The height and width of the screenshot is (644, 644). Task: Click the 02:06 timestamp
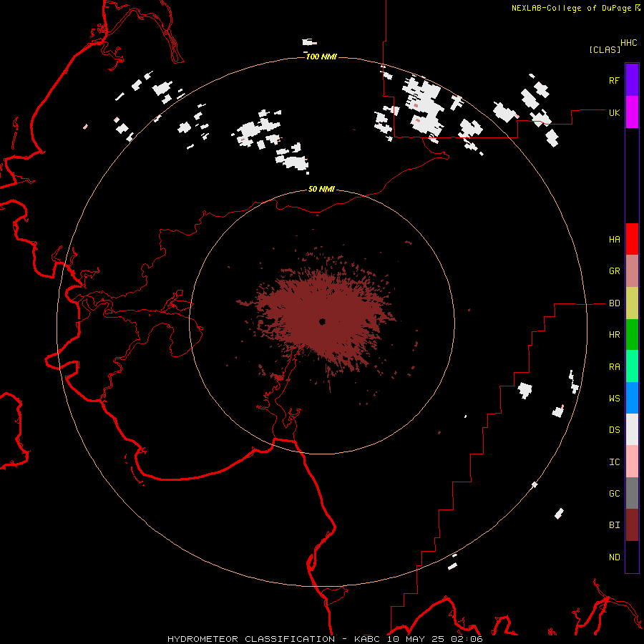coord(467,639)
